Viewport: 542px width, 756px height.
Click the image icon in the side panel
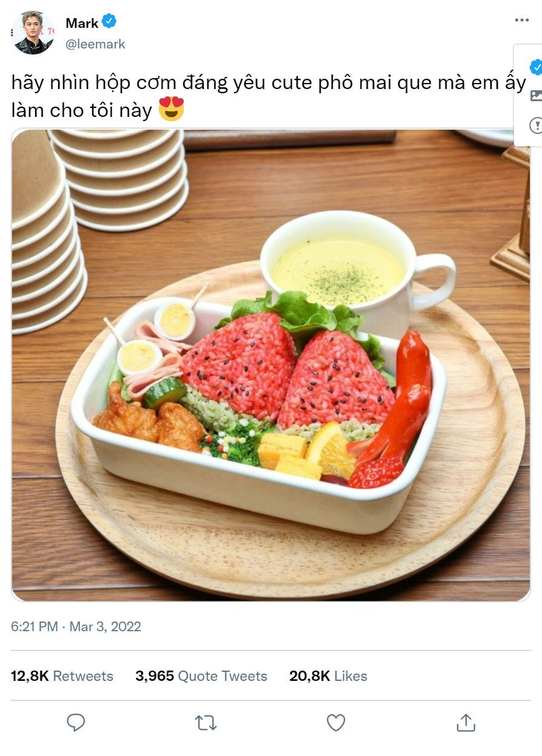[x=536, y=95]
